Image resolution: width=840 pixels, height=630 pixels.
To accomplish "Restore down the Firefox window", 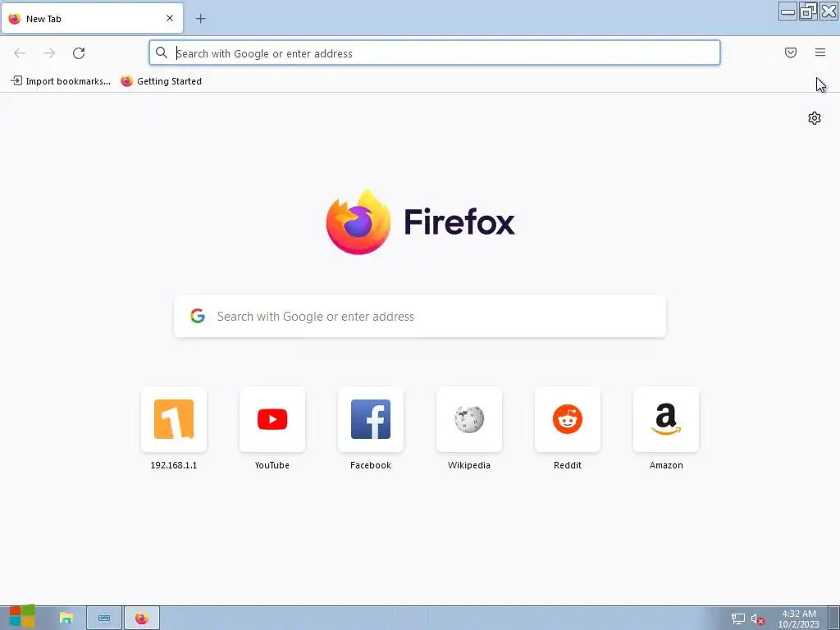I will pos(808,11).
